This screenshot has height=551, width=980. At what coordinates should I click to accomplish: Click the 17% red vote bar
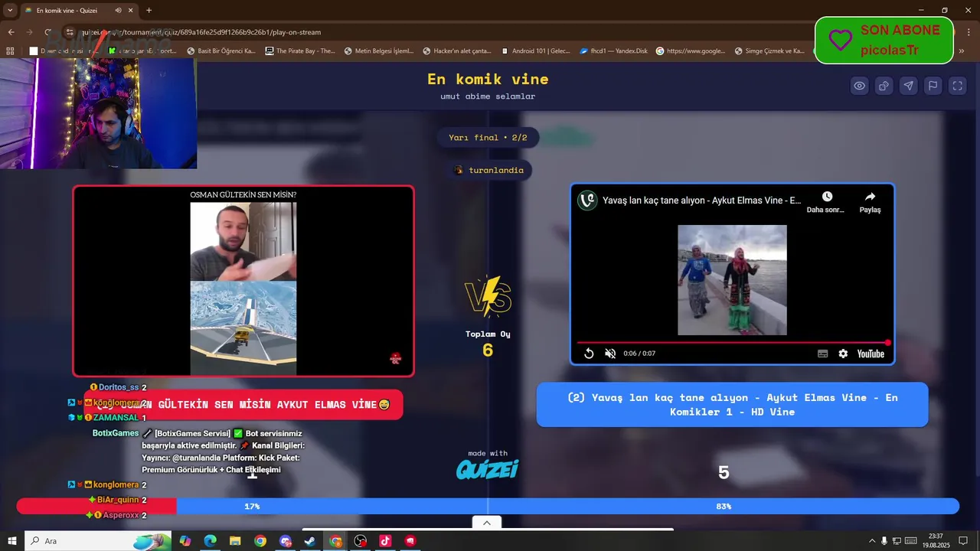tap(96, 507)
